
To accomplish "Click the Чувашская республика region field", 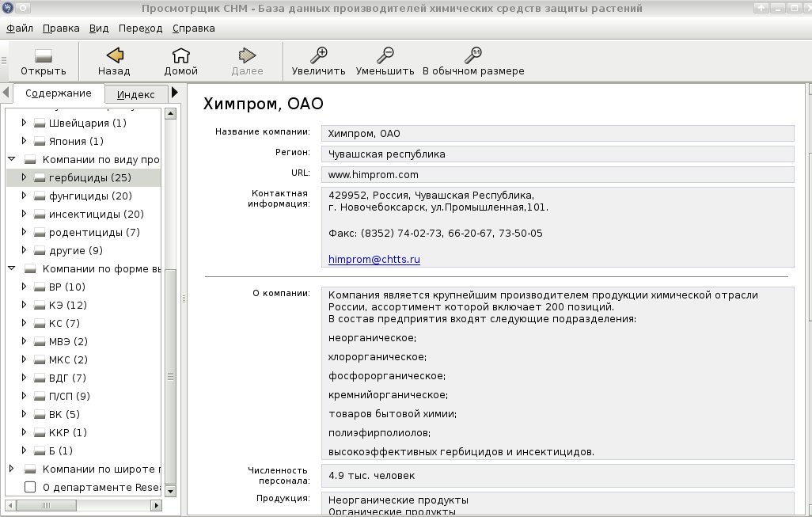I will (558, 154).
